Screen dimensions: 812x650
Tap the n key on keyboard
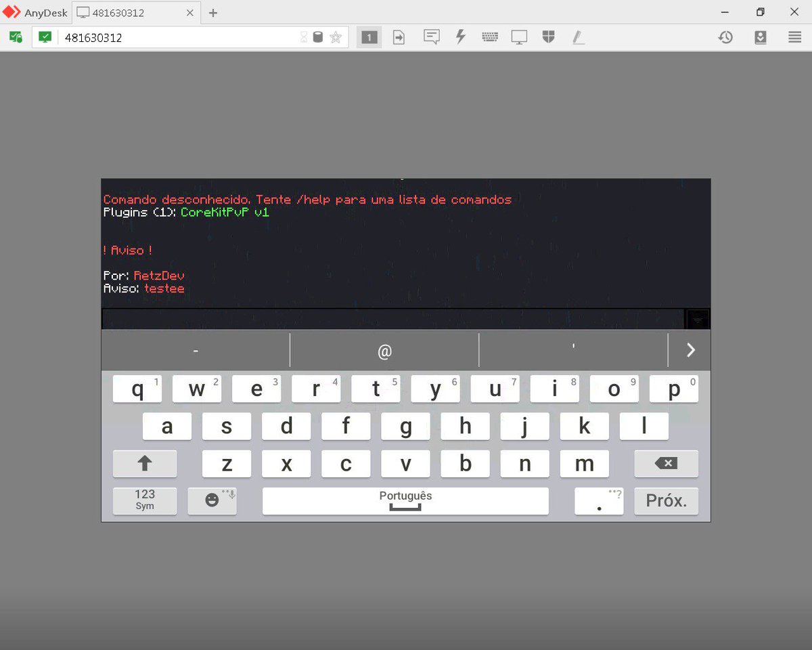tap(525, 464)
